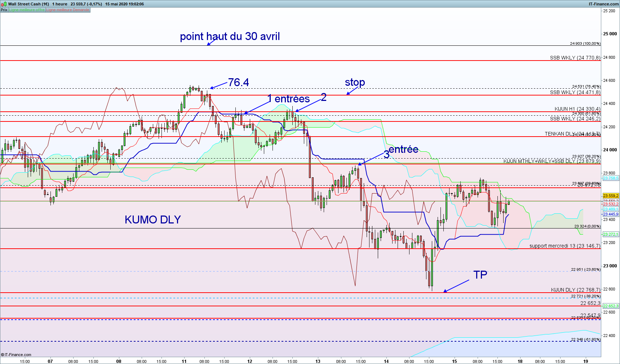Click date 18 on the time axis

click(520, 361)
